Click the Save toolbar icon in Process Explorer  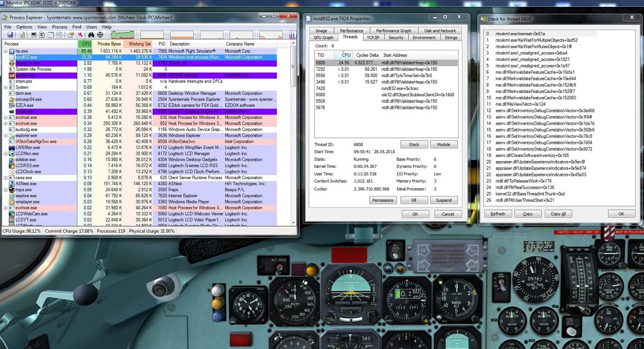10,35
